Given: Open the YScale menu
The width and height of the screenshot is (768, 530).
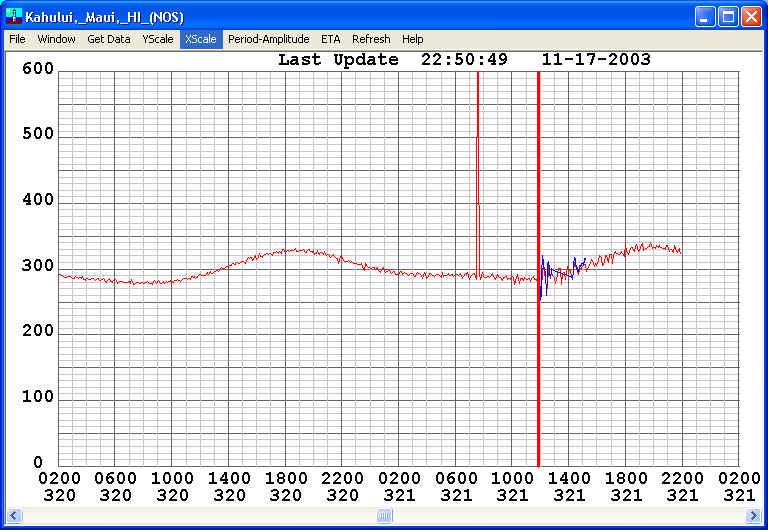Looking at the screenshot, I should point(158,39).
